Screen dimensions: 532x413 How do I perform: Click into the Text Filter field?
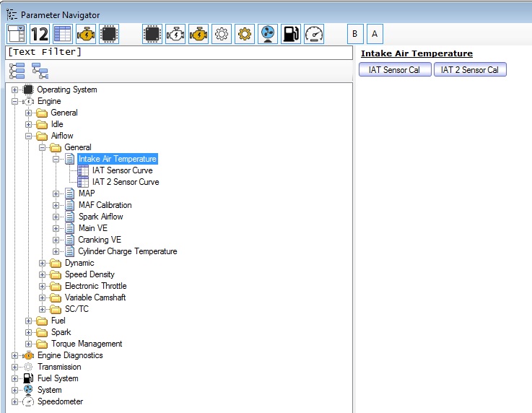[180, 53]
